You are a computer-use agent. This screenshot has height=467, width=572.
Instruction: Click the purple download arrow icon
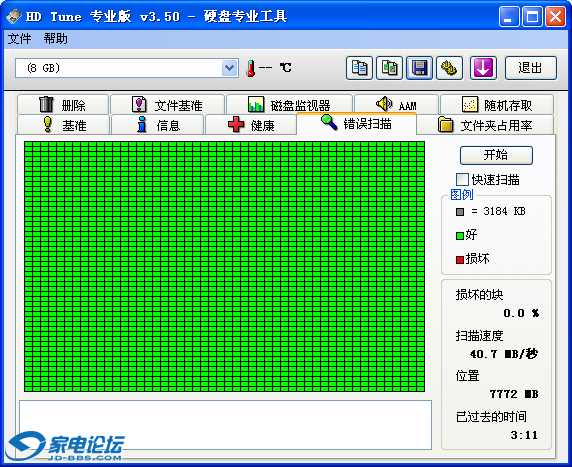[x=483, y=68]
